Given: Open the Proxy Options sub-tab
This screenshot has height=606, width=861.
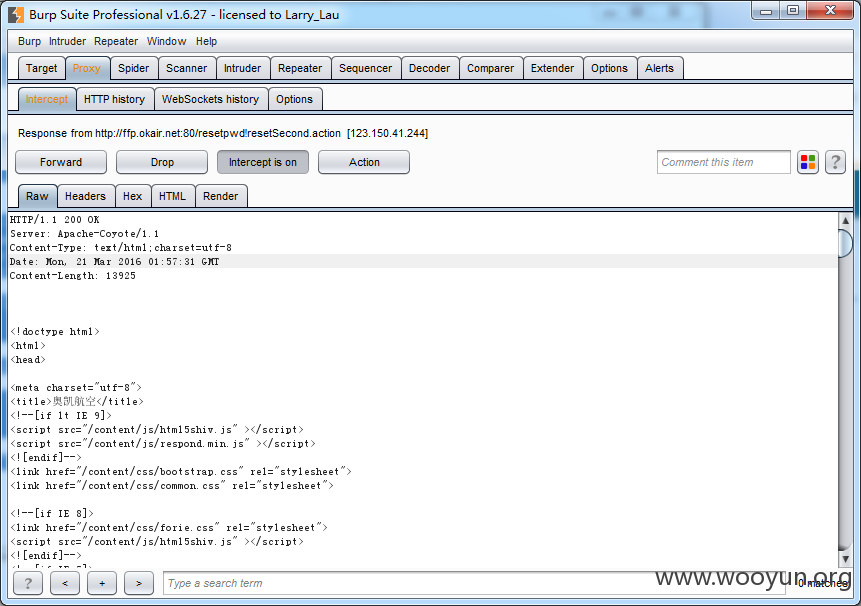Looking at the screenshot, I should click(294, 99).
